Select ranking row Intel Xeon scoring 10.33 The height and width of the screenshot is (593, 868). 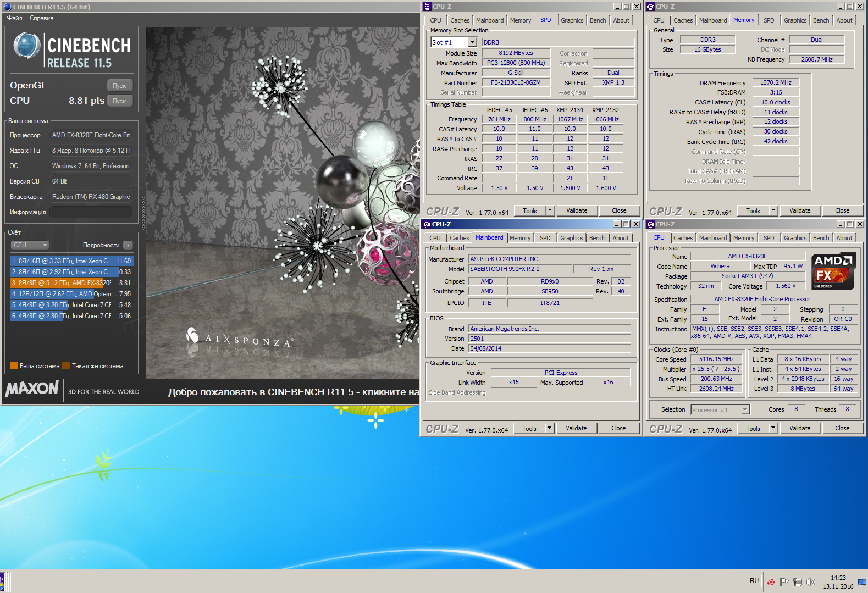[71, 272]
